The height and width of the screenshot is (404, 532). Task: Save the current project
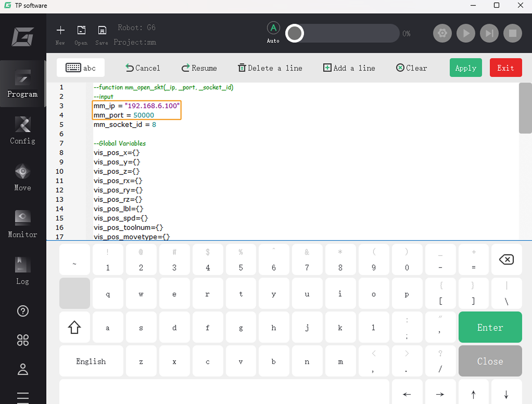pyautogui.click(x=102, y=35)
